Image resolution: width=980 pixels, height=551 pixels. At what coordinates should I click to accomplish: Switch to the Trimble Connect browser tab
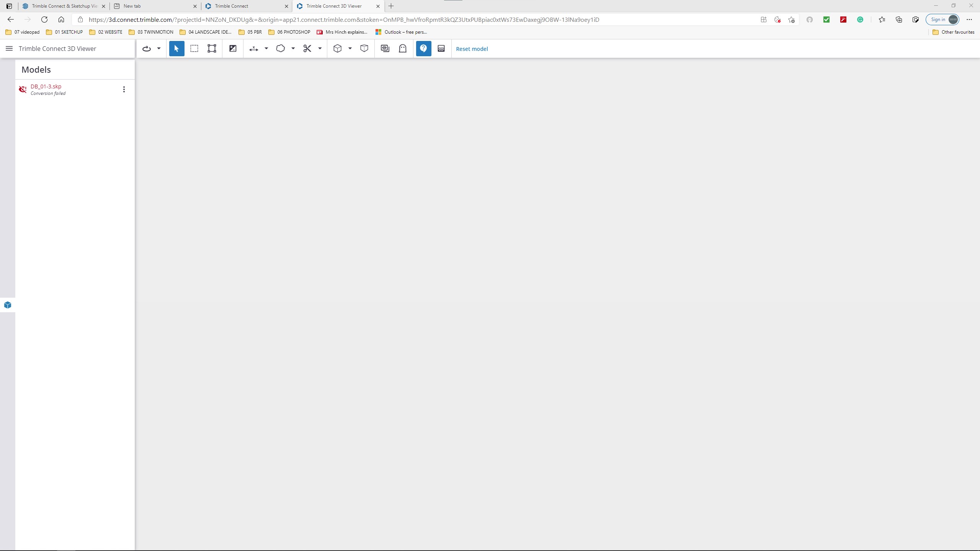[x=247, y=6]
